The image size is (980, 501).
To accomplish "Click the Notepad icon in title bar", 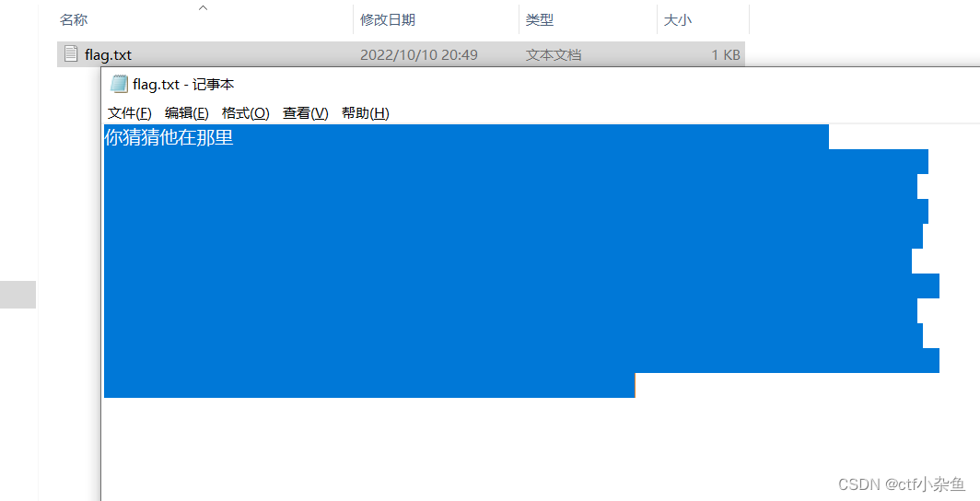I will tap(119, 84).
